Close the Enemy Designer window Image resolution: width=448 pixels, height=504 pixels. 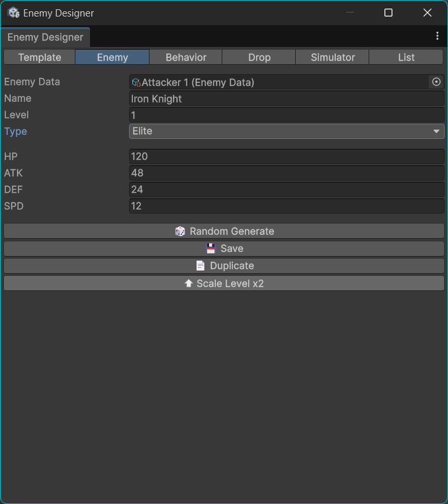427,13
